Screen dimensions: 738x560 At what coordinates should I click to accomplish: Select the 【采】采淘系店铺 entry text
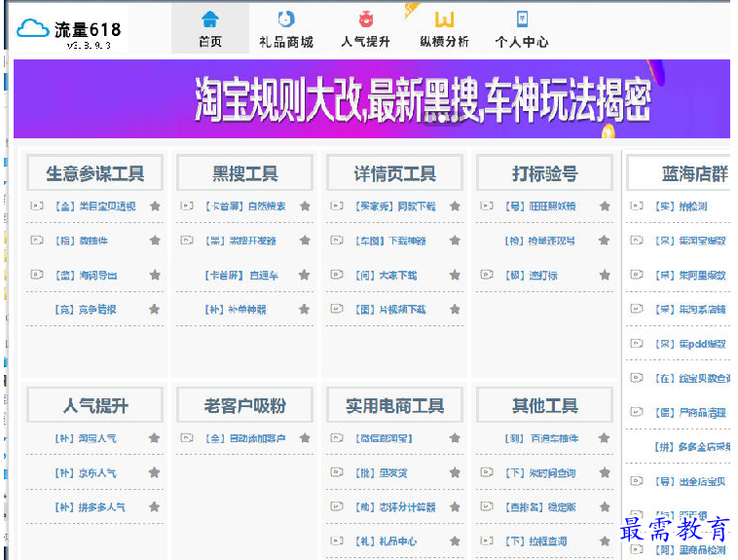click(x=690, y=310)
